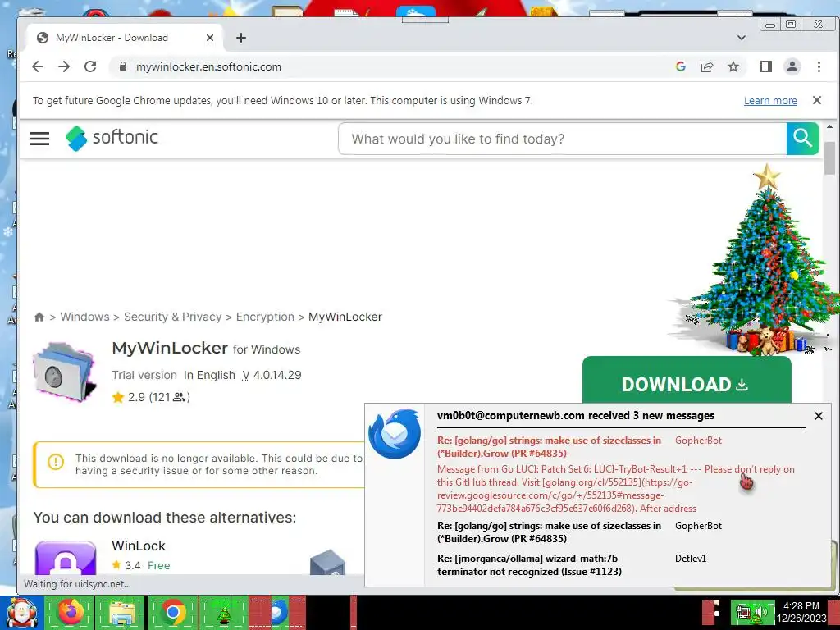Go back to previous page in Chrome
Screen dimensions: 840x630
click(x=38, y=66)
